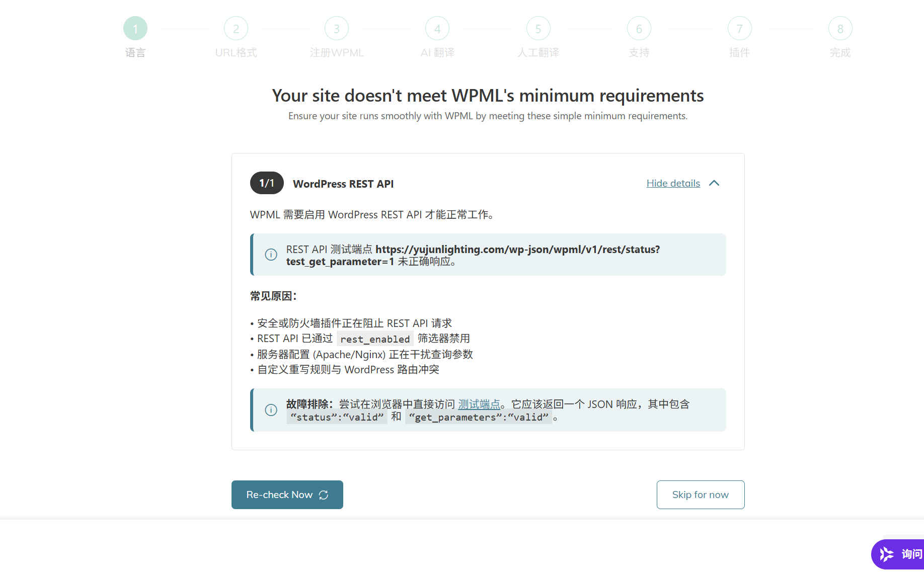Click the 常见原因 heading
The height and width of the screenshot is (575, 924).
point(273,296)
